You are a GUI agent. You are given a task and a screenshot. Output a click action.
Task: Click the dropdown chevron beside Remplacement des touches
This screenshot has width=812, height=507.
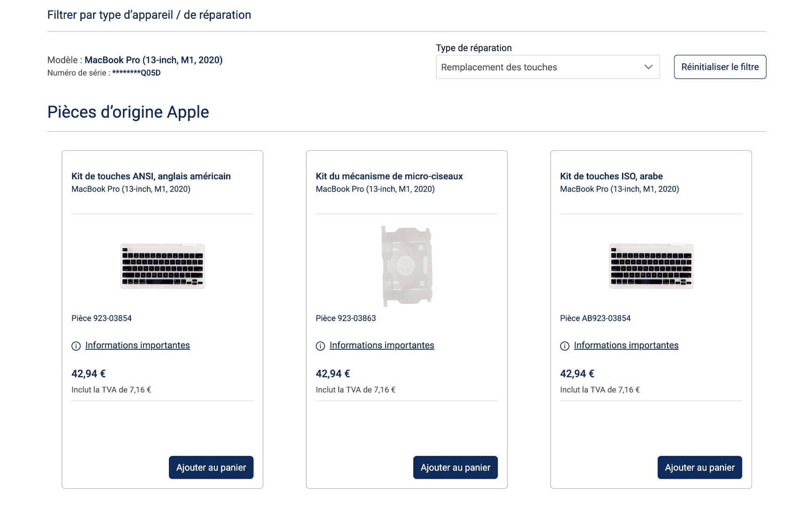coord(648,67)
